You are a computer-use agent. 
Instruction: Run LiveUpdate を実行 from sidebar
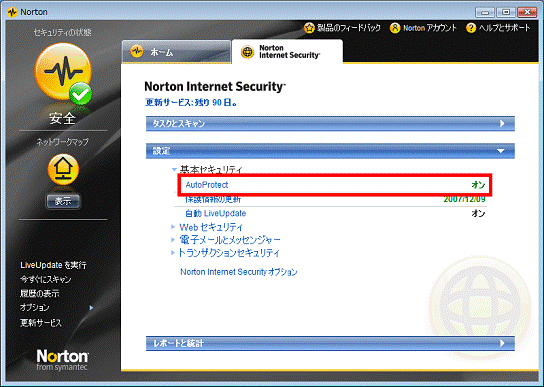point(53,265)
